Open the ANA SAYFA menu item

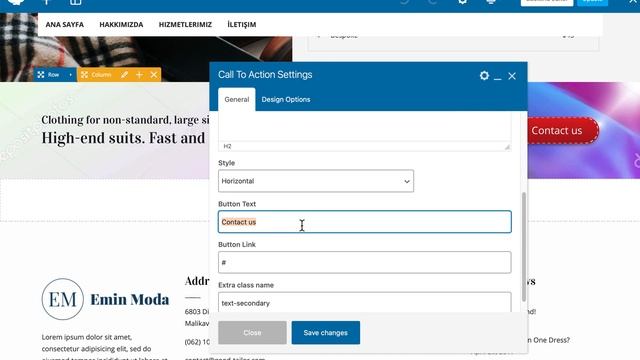point(65,24)
